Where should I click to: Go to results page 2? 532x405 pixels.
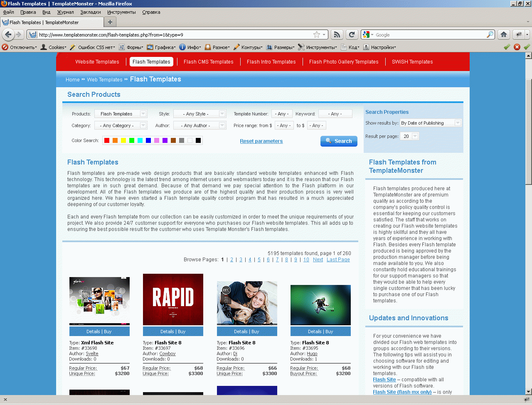coord(232,260)
